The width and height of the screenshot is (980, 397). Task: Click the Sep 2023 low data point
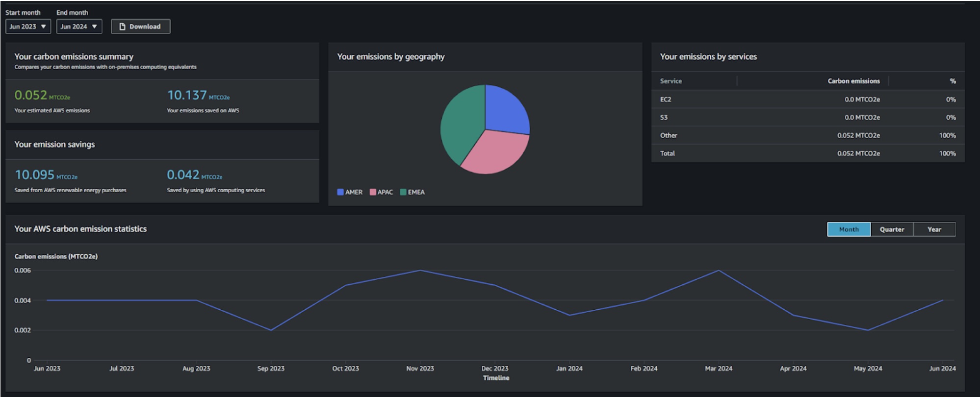click(271, 330)
